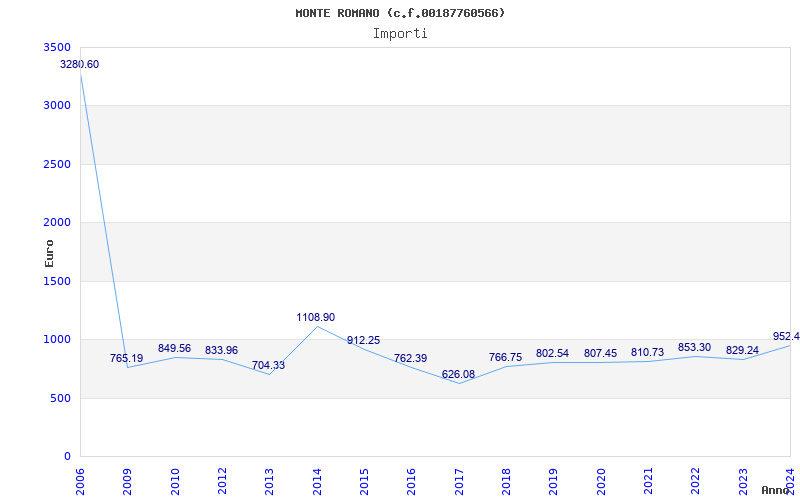Click the 2020 x-axis year label
Screen dimensions: 800x500
[x=601, y=482]
